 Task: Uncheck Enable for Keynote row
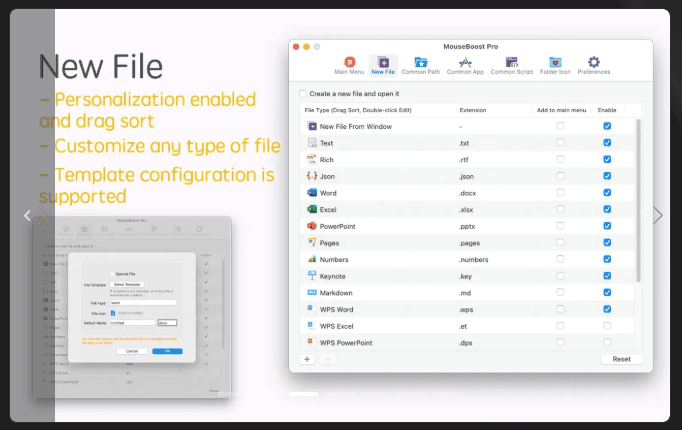607,276
